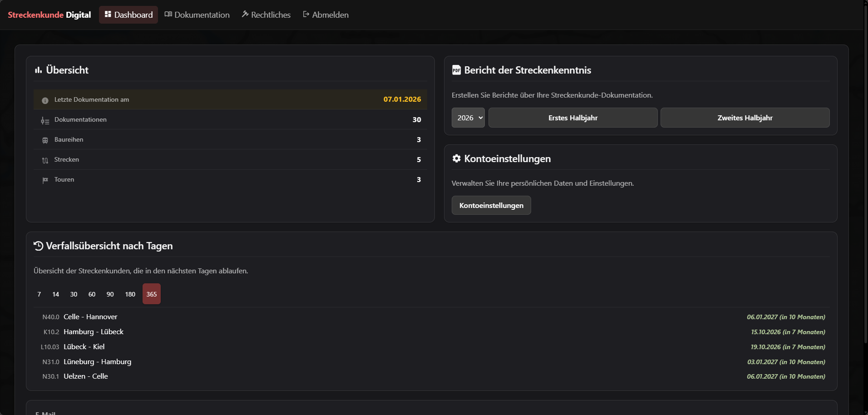Click the grid icon inside the Dashboard tab
The height and width of the screenshot is (415, 868).
(x=108, y=15)
